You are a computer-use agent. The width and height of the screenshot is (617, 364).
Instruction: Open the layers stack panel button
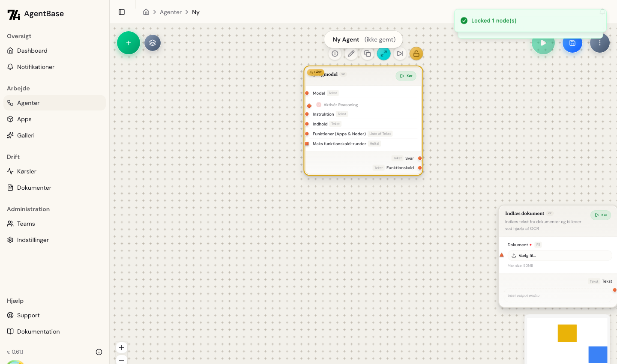153,43
